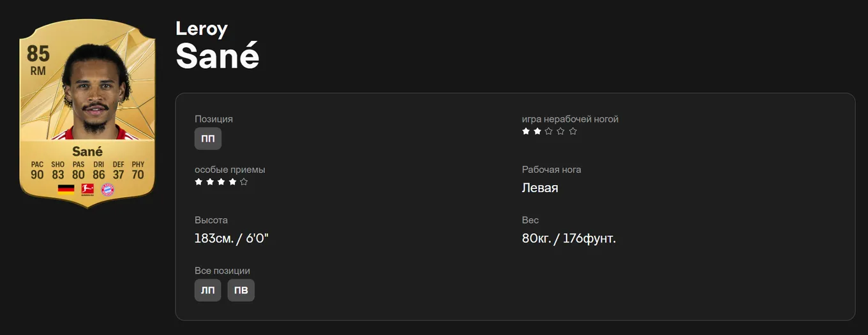868x335 pixels.
Task: Click the RM position label on card
Action: [x=38, y=71]
